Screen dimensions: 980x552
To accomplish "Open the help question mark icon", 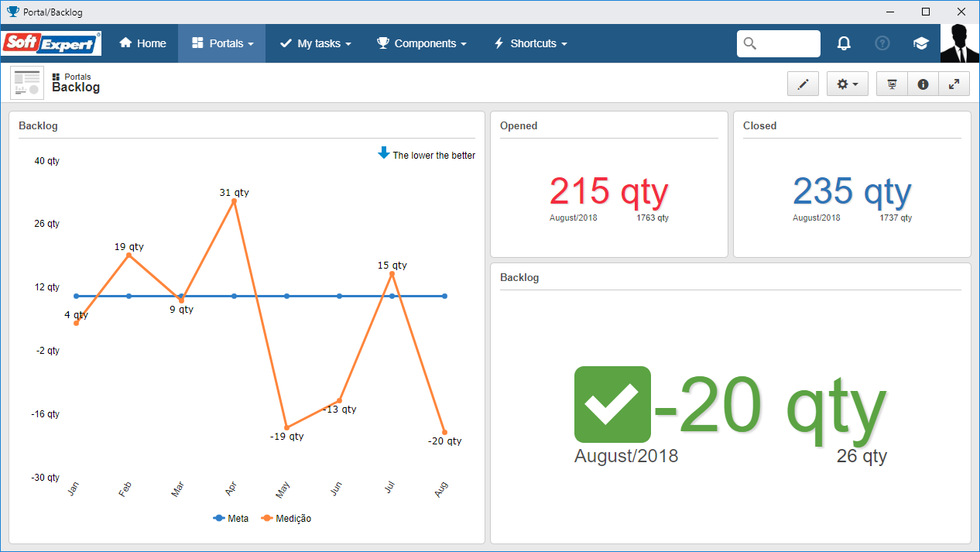I will click(x=882, y=43).
